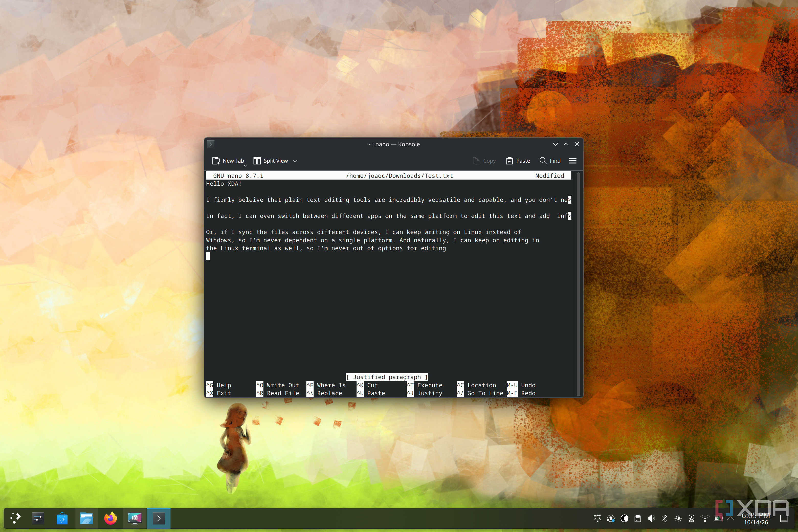Paste clipboard using Konsole toolbar
Screen dimensions: 798x532
coord(518,161)
